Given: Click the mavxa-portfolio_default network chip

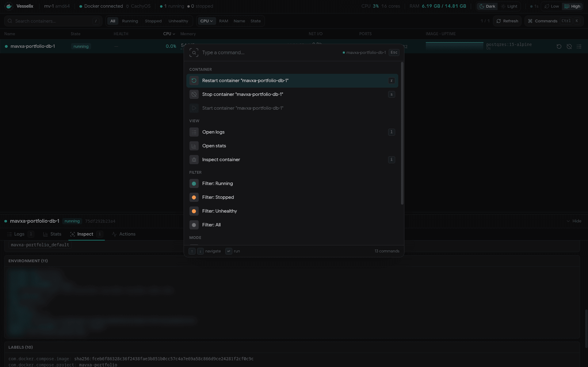Looking at the screenshot, I should (x=40, y=245).
